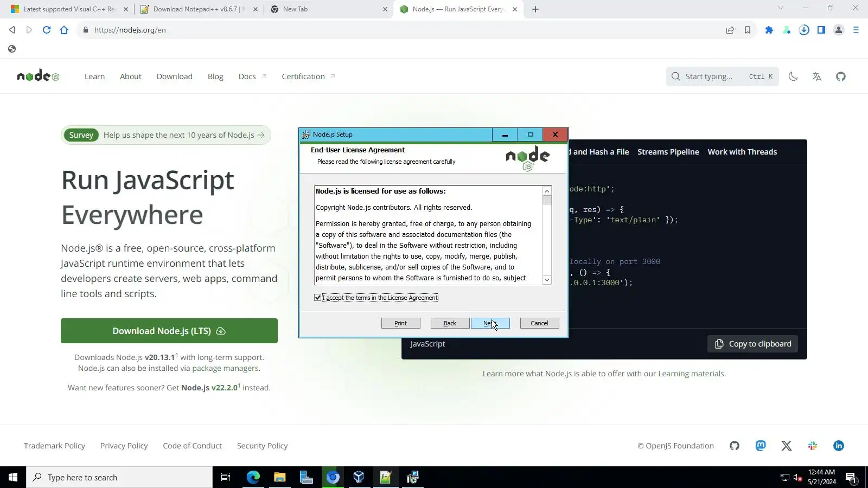Click the license text scroll-up arrow
Image resolution: width=868 pixels, height=488 pixels.
pos(547,191)
